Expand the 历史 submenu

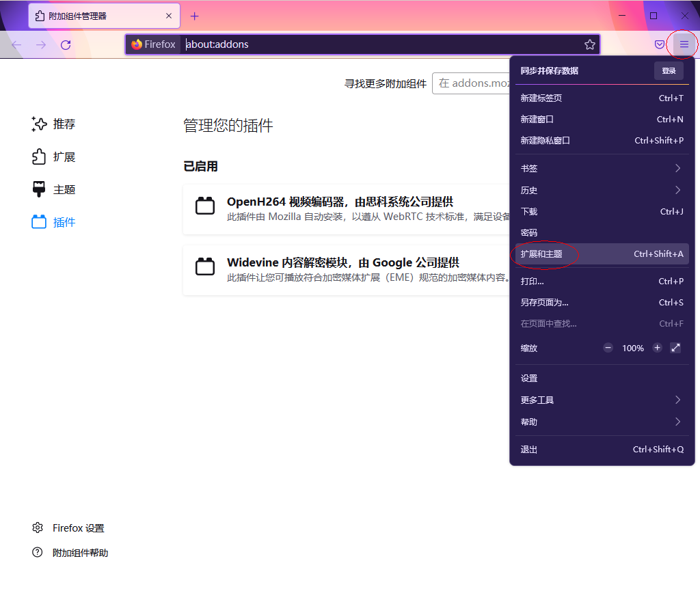[x=602, y=190]
